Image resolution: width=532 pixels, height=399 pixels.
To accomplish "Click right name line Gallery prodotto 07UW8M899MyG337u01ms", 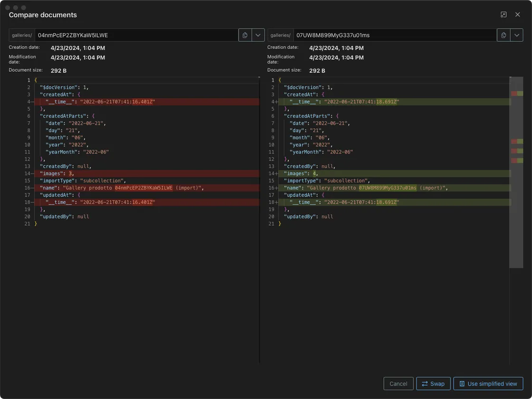I will click(394, 188).
